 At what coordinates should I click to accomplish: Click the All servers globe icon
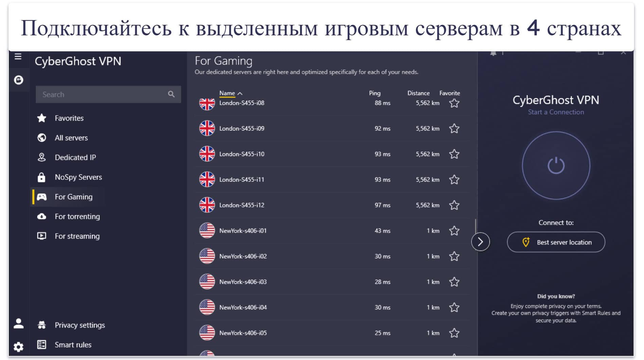click(x=41, y=138)
